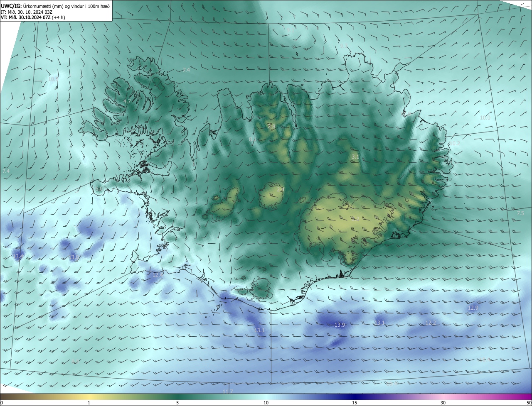532x406 pixels.
Task: Click the 10.5 value label on the map
Action: coord(53,79)
